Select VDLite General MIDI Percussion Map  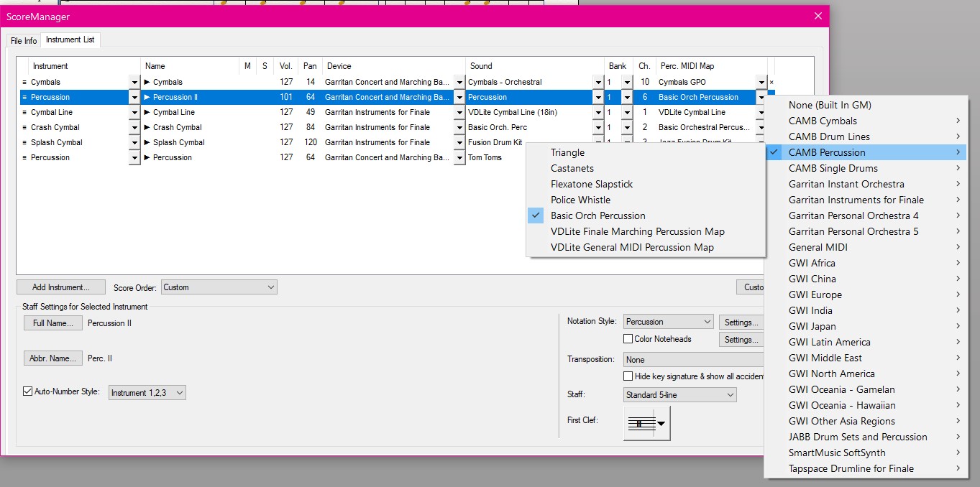[632, 248]
